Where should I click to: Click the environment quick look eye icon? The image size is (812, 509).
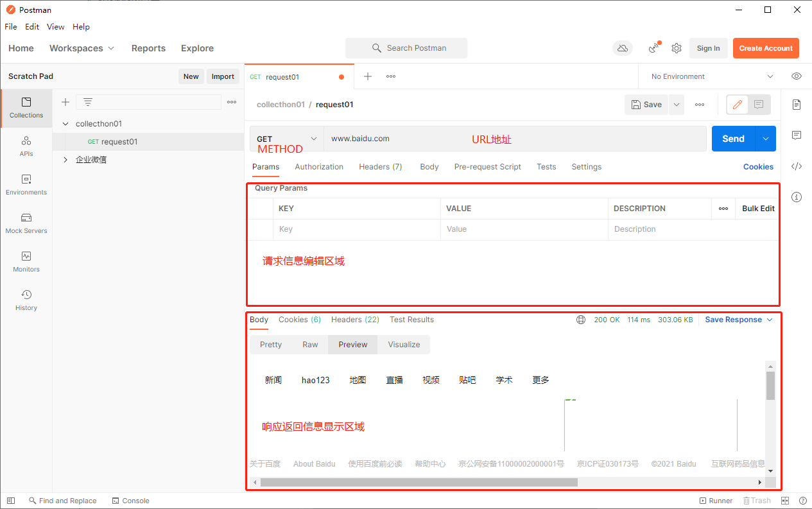[x=797, y=76]
